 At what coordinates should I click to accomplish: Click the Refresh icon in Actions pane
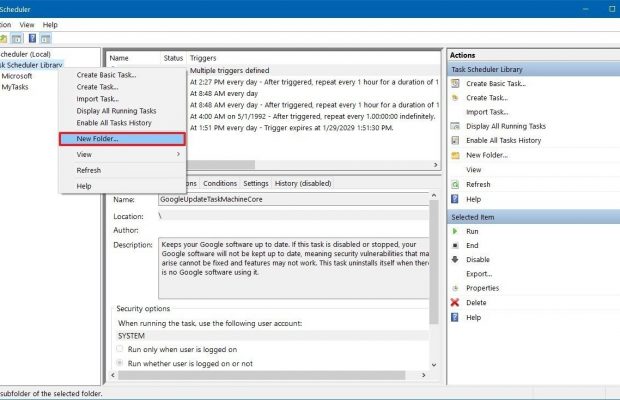pyautogui.click(x=455, y=184)
